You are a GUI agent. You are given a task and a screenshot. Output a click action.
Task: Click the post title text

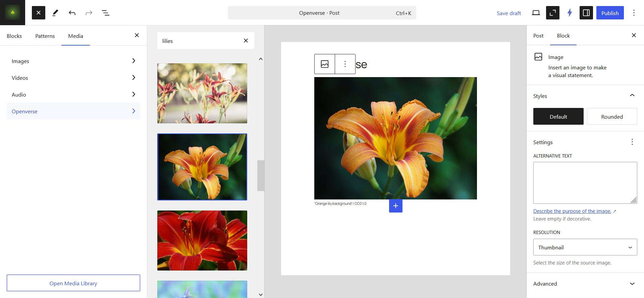pos(361,64)
